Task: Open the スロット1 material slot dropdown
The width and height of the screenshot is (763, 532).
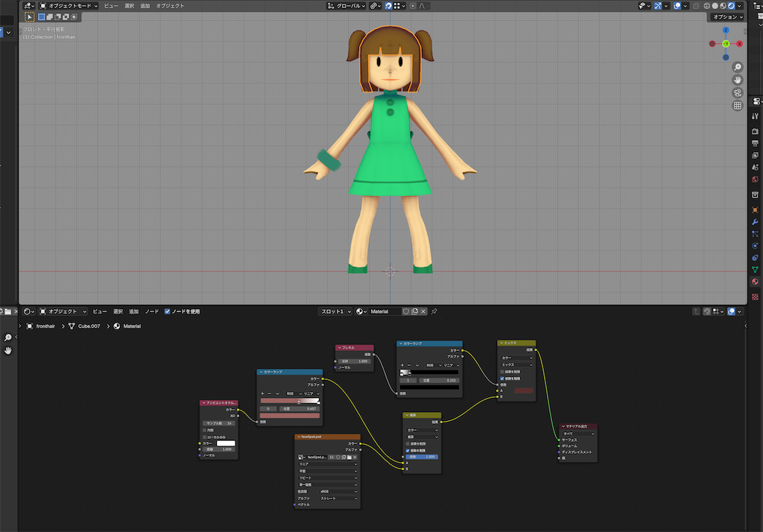Action: point(336,311)
